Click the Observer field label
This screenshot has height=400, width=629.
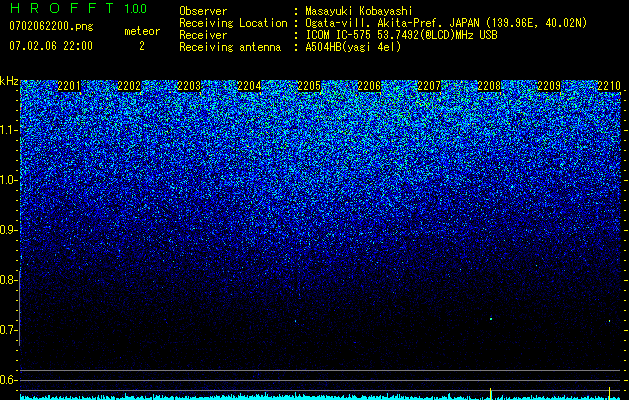click(x=203, y=11)
